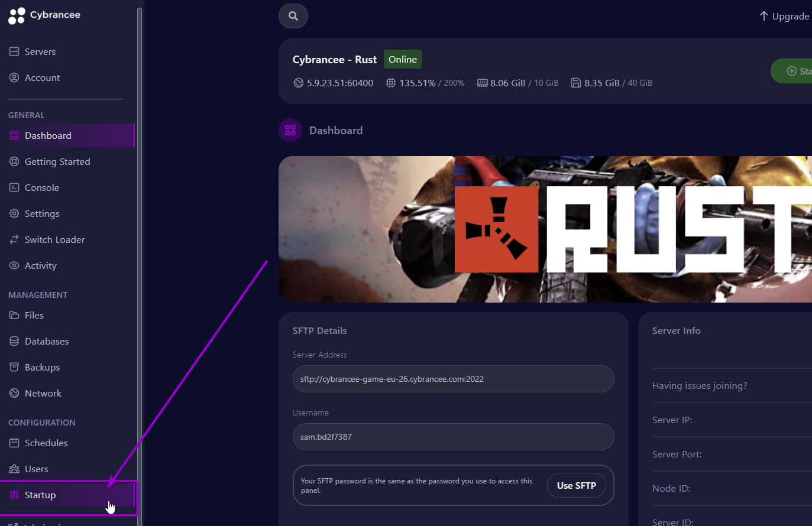Viewport: 812px width, 526px height.
Task: Open the Servers page
Action: [39, 51]
